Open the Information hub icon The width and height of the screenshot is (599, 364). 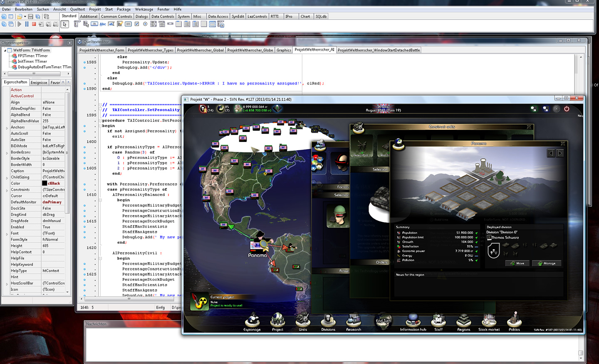[413, 321]
